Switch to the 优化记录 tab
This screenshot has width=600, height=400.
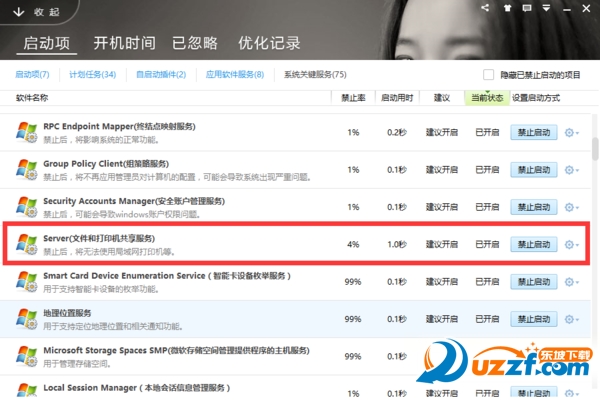(268, 43)
